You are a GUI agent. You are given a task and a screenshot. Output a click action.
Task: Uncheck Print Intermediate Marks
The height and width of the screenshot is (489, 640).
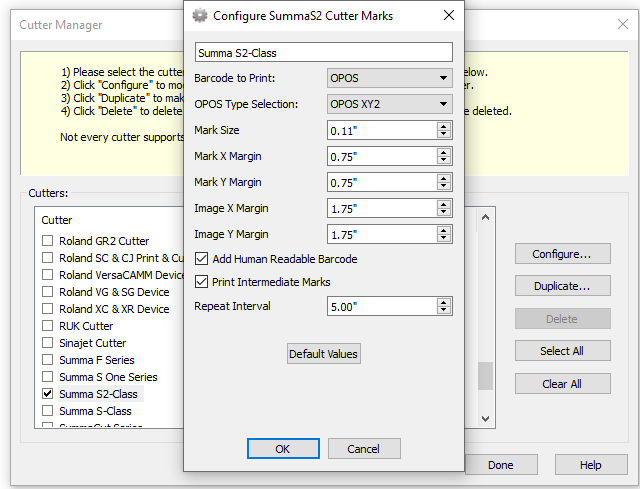(202, 282)
